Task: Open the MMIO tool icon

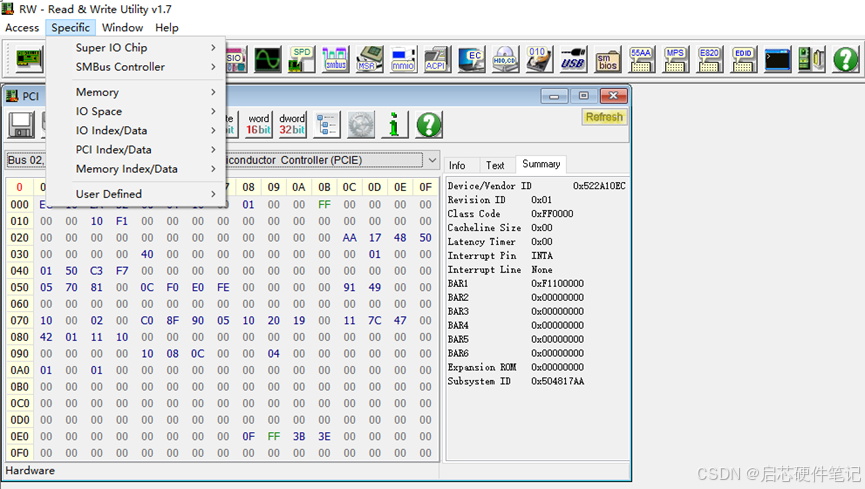Action: [403, 60]
